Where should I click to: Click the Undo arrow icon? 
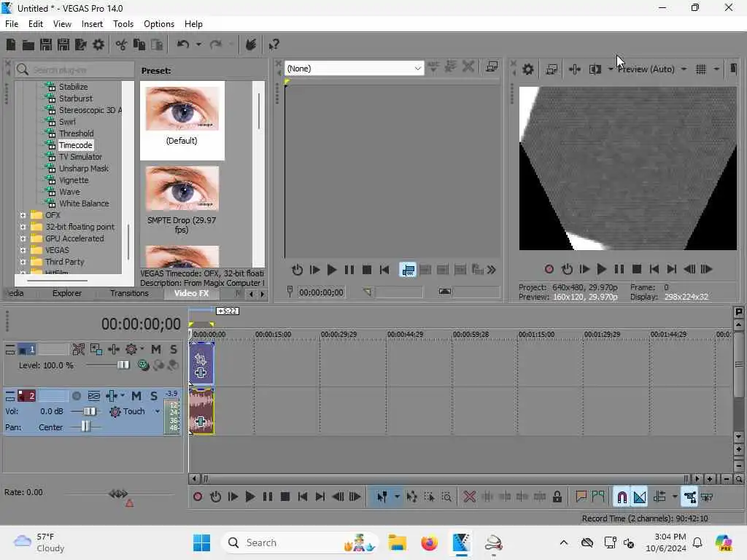pyautogui.click(x=183, y=44)
